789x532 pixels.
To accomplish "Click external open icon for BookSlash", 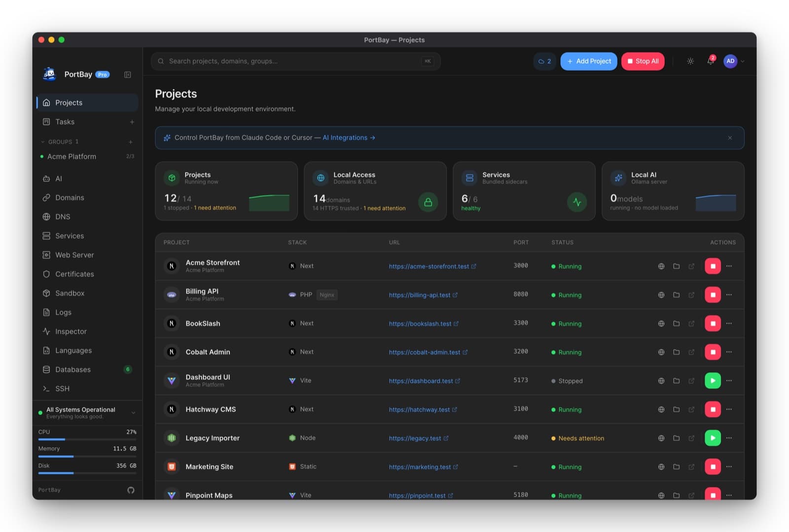I will tap(691, 323).
